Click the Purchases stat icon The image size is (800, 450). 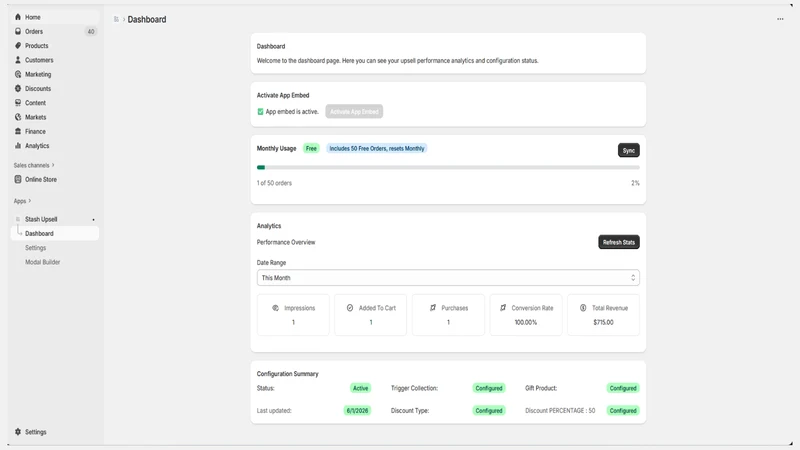click(x=433, y=308)
